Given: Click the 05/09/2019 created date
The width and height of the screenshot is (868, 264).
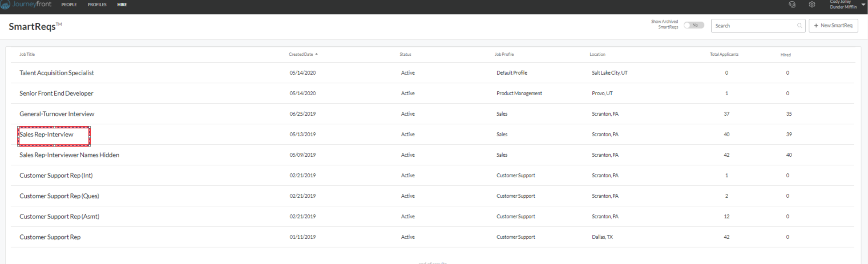Looking at the screenshot, I should [302, 155].
